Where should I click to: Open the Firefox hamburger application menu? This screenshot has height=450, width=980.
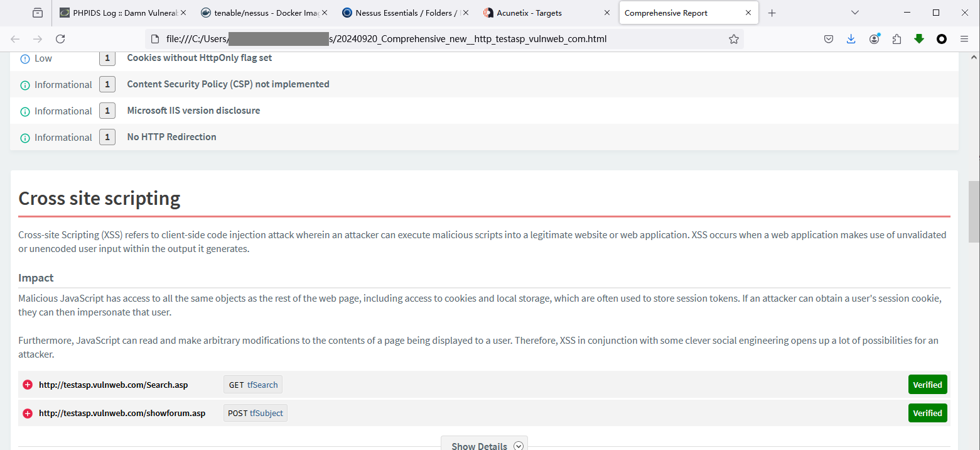(964, 39)
